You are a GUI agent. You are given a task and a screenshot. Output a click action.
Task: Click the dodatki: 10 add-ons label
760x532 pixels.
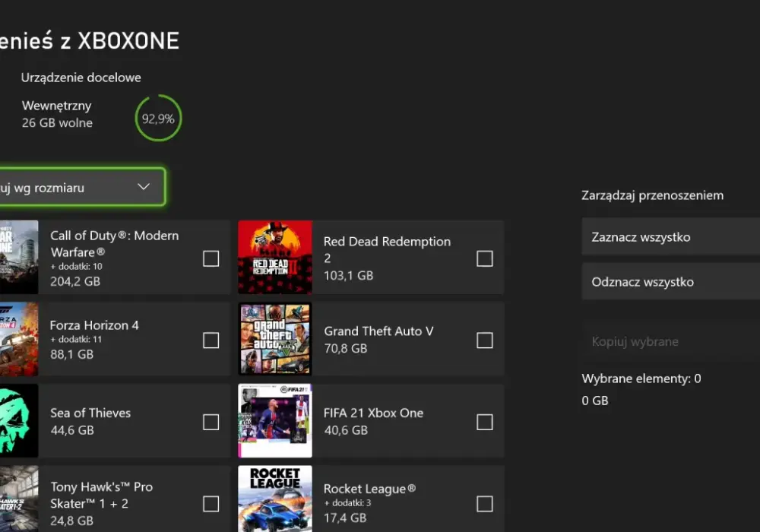click(76, 266)
